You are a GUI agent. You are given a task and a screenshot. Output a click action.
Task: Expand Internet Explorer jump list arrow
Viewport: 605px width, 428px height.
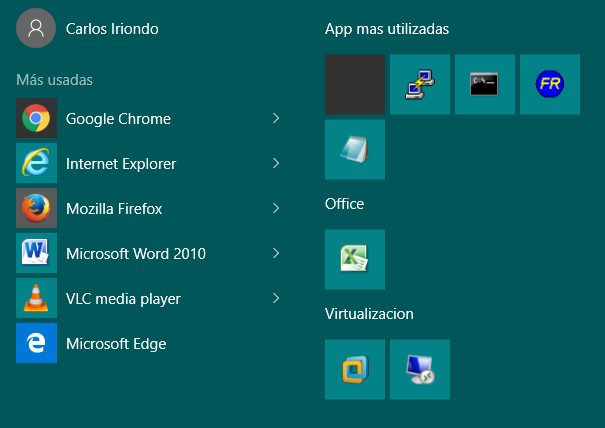[x=276, y=164]
